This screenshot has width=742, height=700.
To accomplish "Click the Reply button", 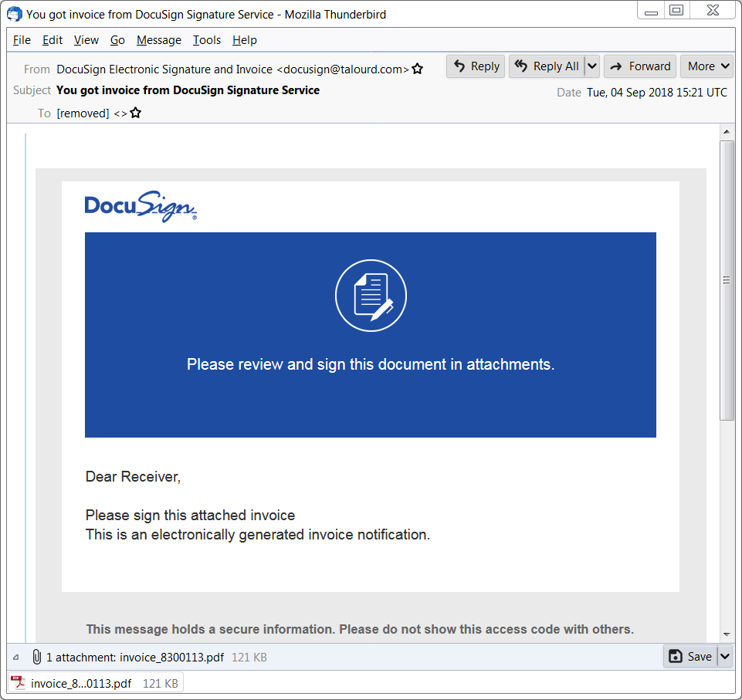I will [476, 66].
